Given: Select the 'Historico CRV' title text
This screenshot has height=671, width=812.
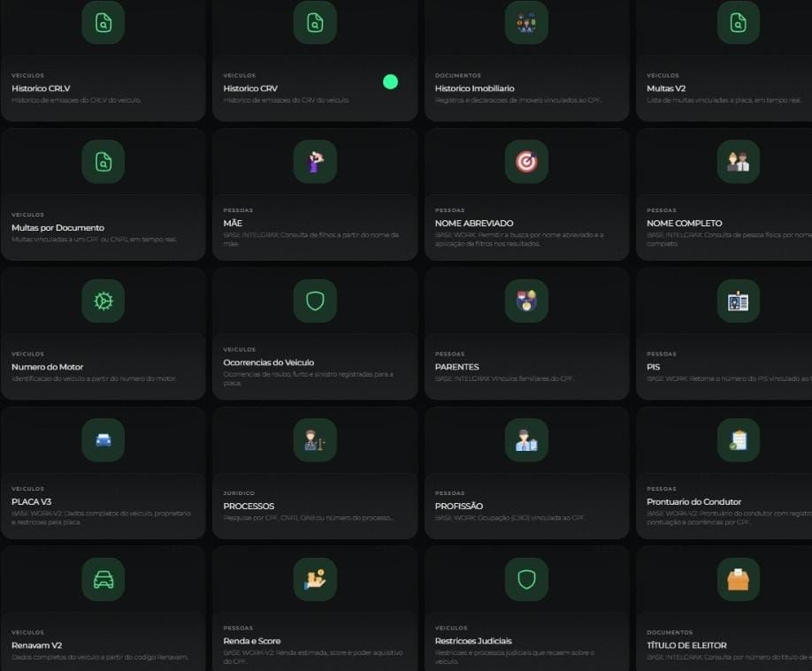Looking at the screenshot, I should [250, 88].
